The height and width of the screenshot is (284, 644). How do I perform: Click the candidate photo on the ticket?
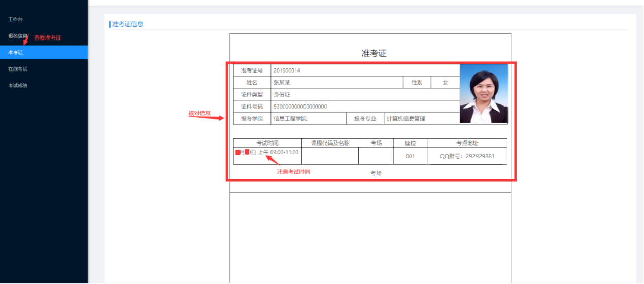click(x=483, y=94)
